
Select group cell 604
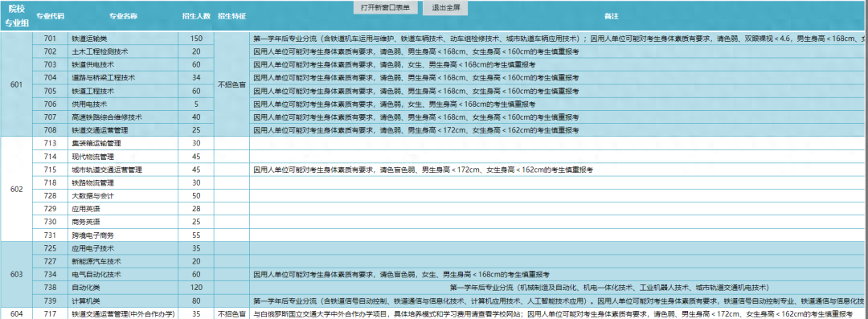(x=17, y=313)
